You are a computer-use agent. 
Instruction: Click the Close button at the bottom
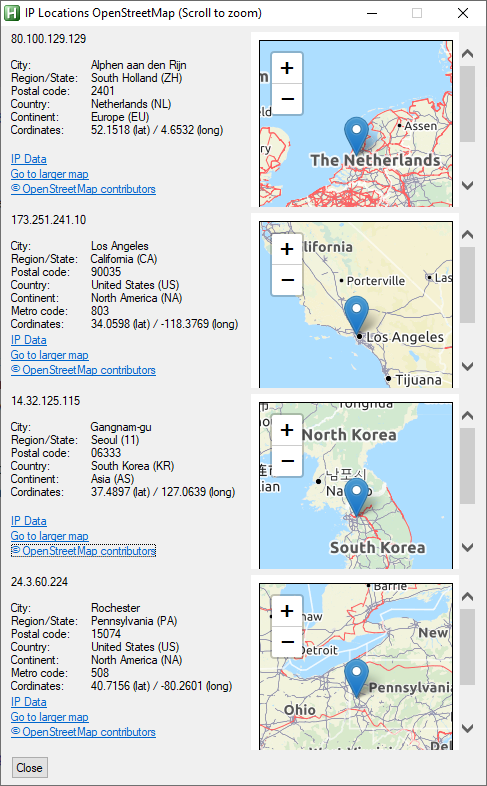click(x=30, y=768)
